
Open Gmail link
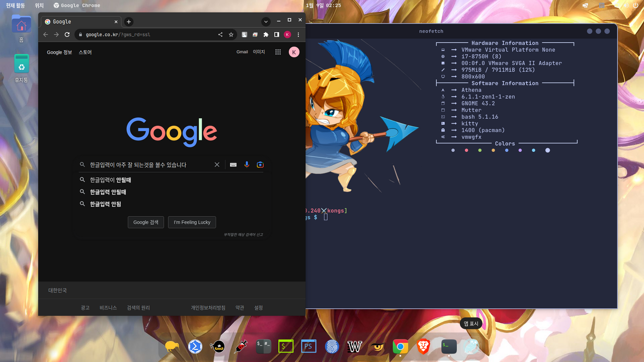coord(242,52)
